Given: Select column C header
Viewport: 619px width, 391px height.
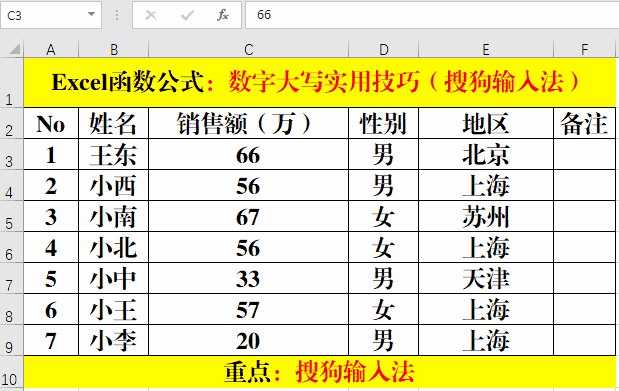Looking at the screenshot, I should click(x=248, y=49).
